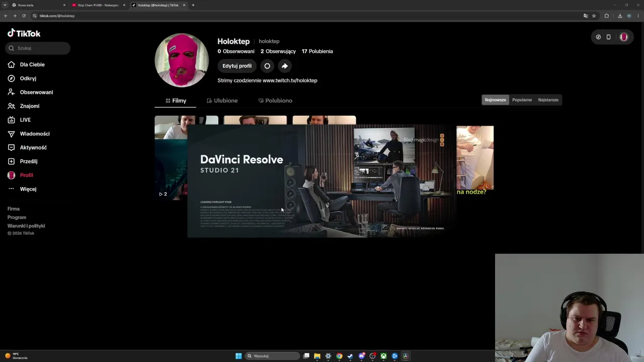The height and width of the screenshot is (362, 644).
Task: Click site info icon in address bar
Action: point(35,16)
